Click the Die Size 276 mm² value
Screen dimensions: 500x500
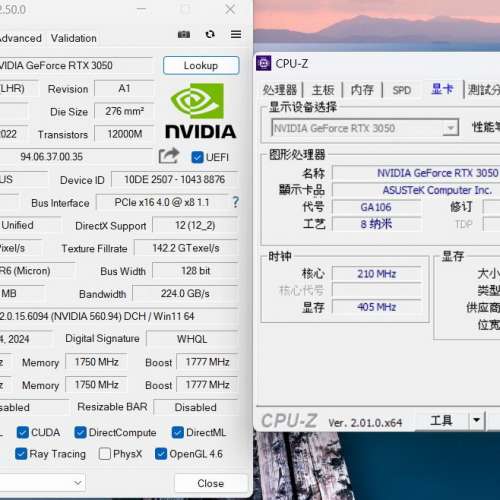point(124,111)
